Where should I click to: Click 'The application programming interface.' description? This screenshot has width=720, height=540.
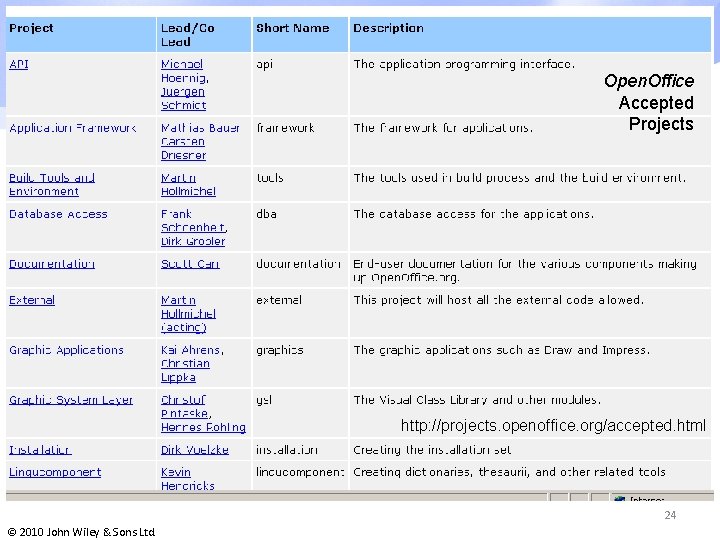point(464,64)
